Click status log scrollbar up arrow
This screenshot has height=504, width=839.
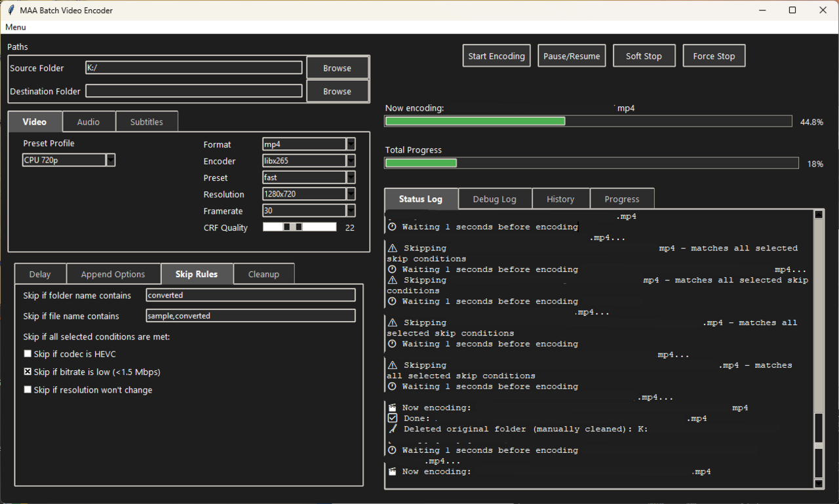click(819, 214)
